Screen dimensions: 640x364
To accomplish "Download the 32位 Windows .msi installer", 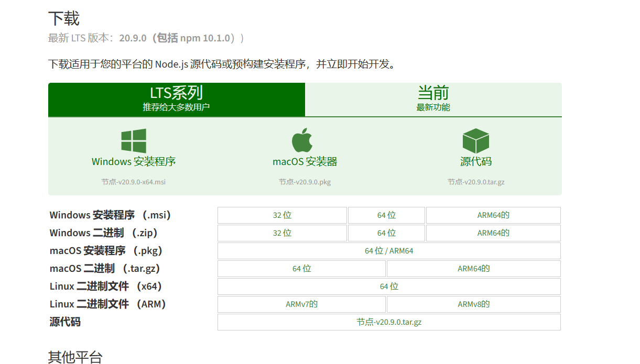I will pyautogui.click(x=282, y=215).
